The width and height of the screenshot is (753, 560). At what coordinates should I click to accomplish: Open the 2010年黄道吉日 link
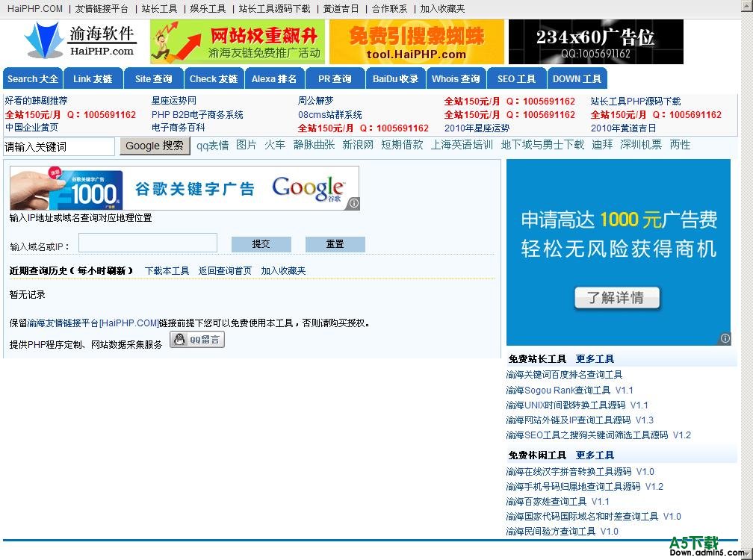coord(623,128)
